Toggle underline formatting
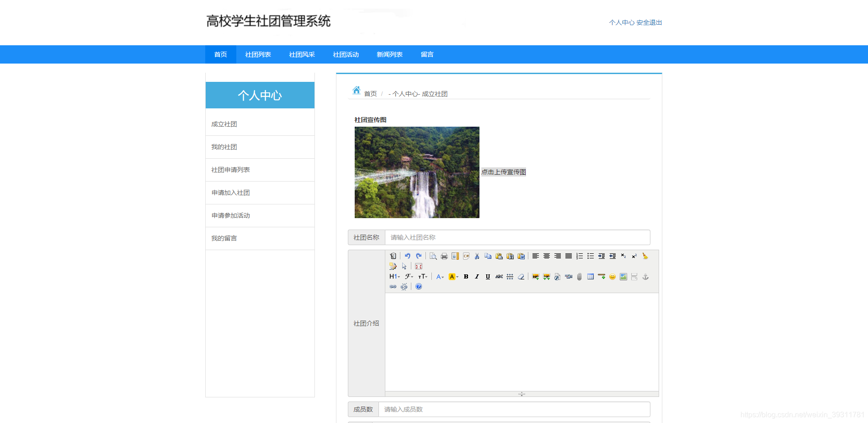The width and height of the screenshot is (868, 423). tap(488, 277)
